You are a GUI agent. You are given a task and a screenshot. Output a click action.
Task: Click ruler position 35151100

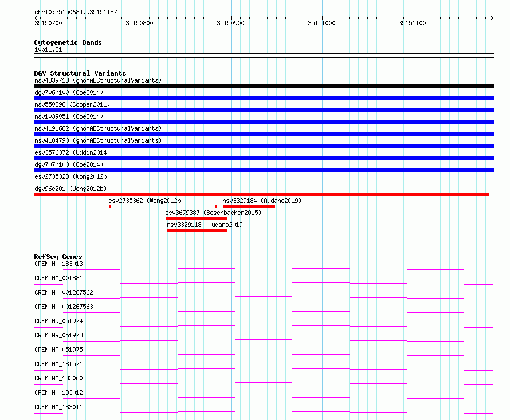(x=412, y=23)
